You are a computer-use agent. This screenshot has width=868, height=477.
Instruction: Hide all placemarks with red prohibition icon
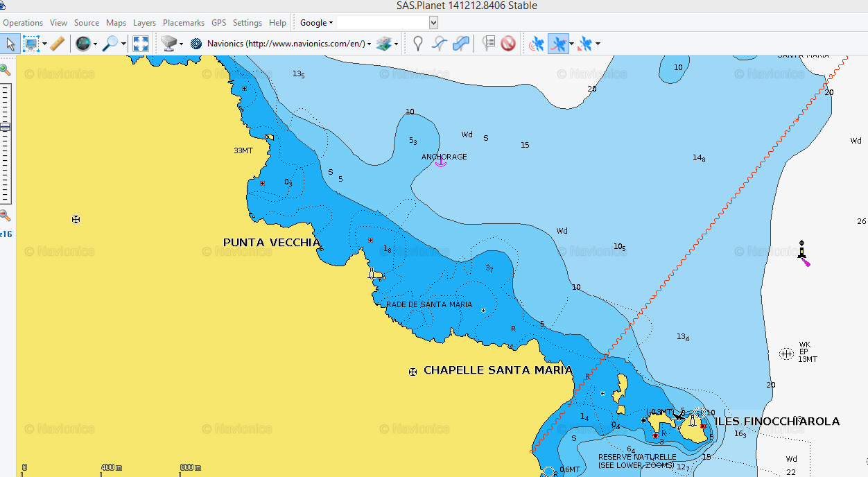(x=508, y=44)
